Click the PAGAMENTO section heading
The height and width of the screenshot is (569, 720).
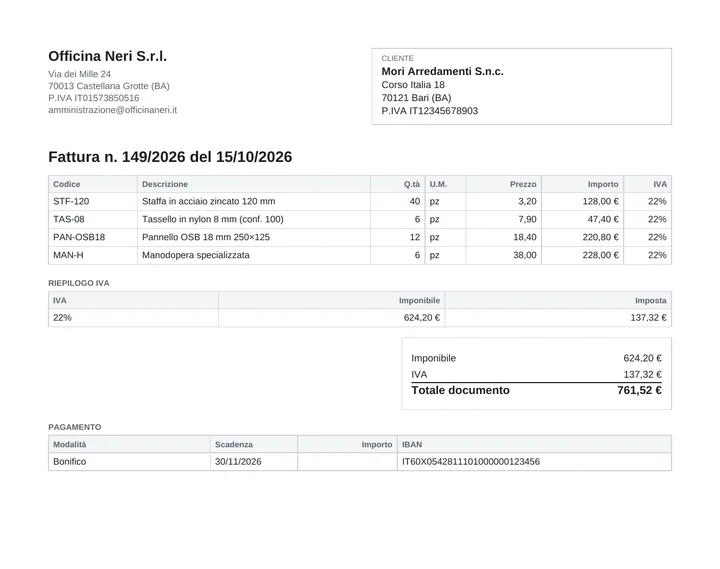tap(75, 427)
